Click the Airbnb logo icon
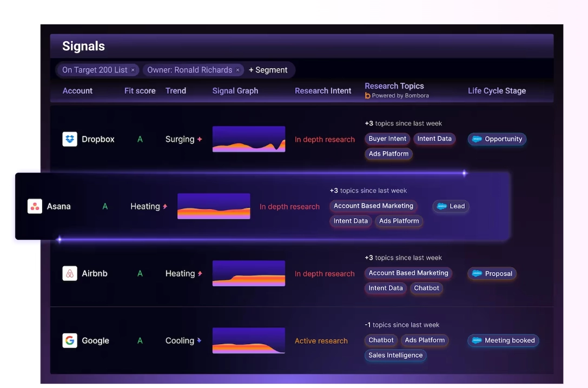The width and height of the screenshot is (588, 388). [x=70, y=274]
